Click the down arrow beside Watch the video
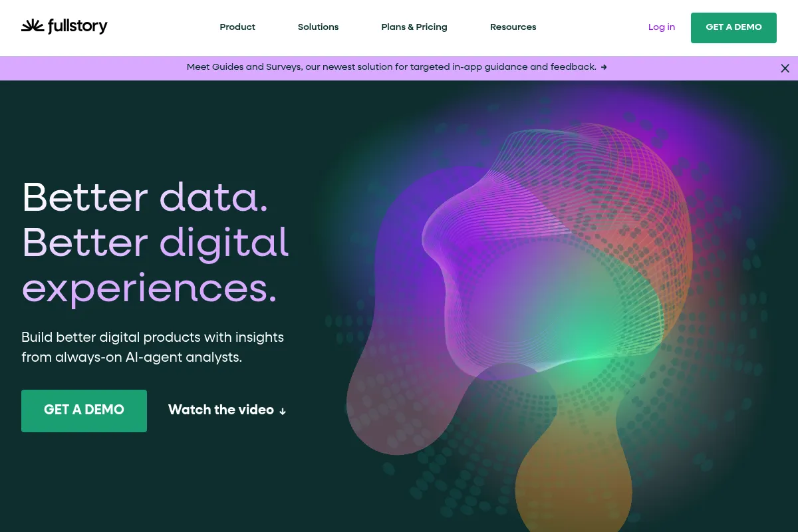Image resolution: width=798 pixels, height=532 pixels. click(283, 412)
